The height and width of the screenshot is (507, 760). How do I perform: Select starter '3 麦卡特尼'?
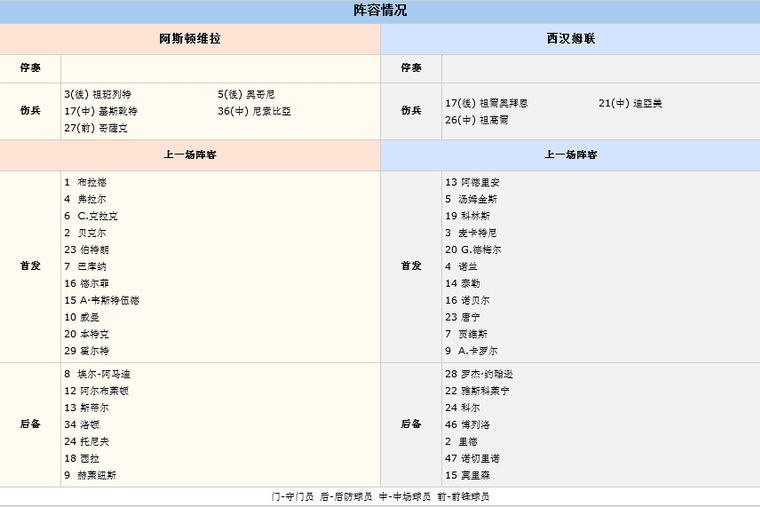pos(471,233)
